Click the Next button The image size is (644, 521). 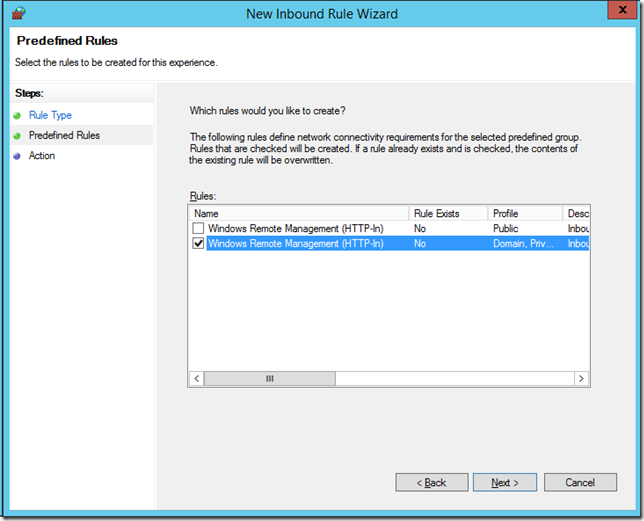(505, 482)
